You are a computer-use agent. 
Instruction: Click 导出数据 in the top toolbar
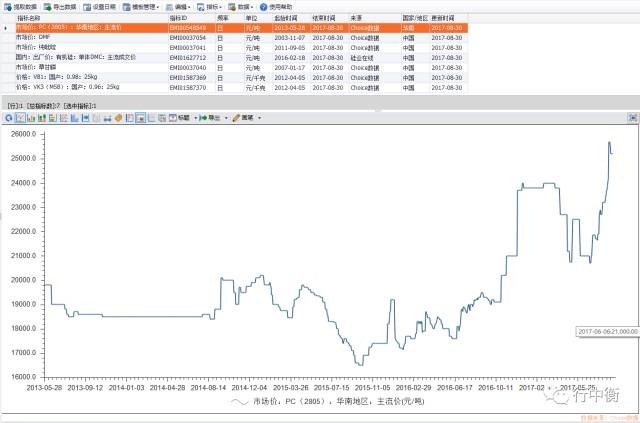pyautogui.click(x=60, y=7)
